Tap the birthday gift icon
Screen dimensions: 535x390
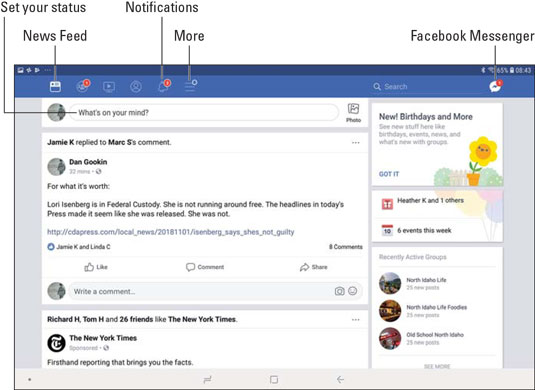click(387, 204)
